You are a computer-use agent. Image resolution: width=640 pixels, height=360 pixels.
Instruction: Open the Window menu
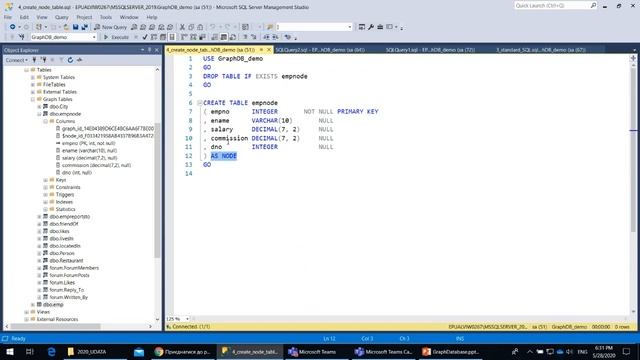(129, 17)
